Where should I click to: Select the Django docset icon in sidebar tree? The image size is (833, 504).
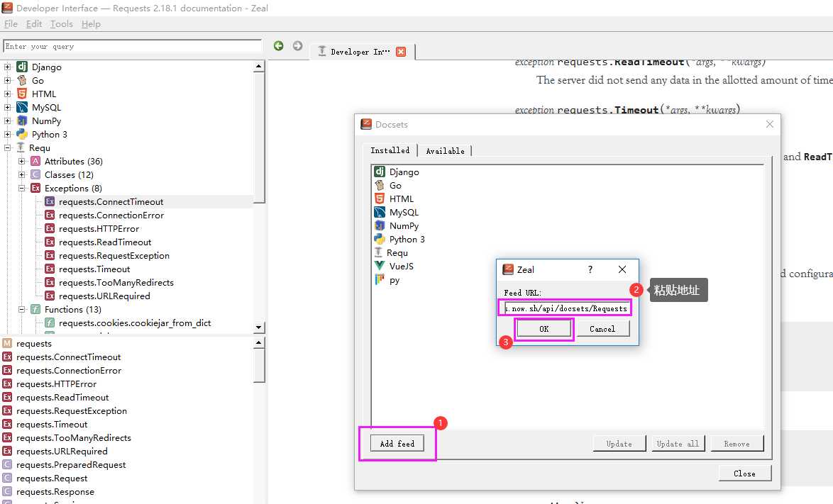[x=22, y=67]
